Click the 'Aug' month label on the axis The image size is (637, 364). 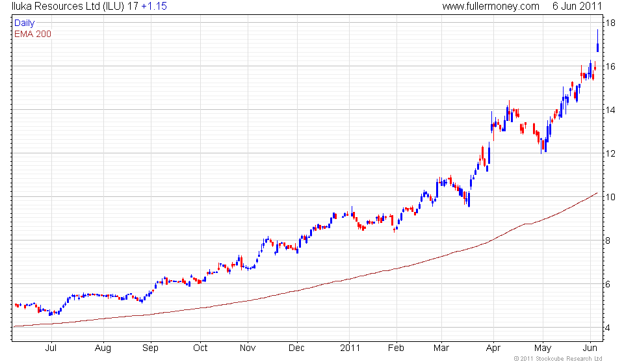(x=103, y=348)
